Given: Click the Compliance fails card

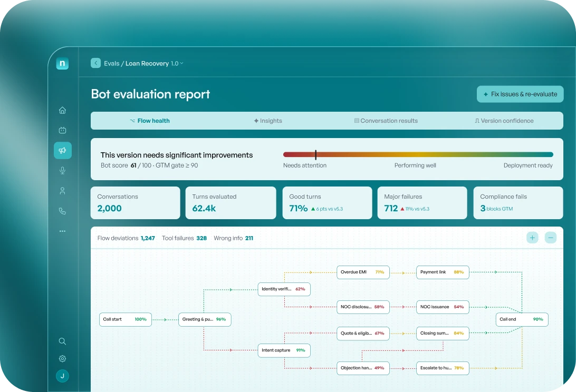Looking at the screenshot, I should pyautogui.click(x=519, y=203).
